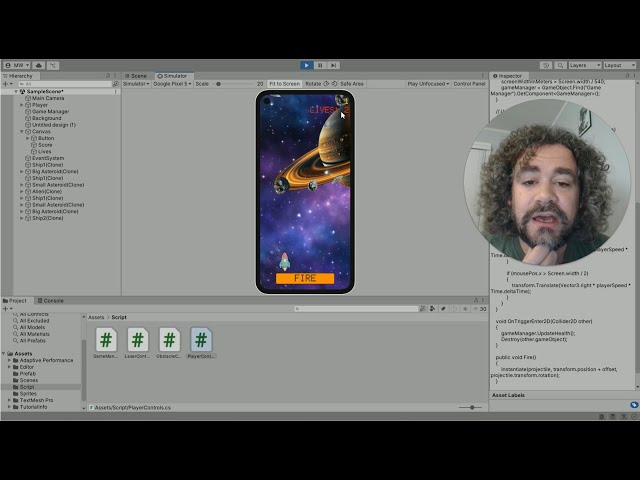
Task: Open the undo history icon
Action: point(546,65)
